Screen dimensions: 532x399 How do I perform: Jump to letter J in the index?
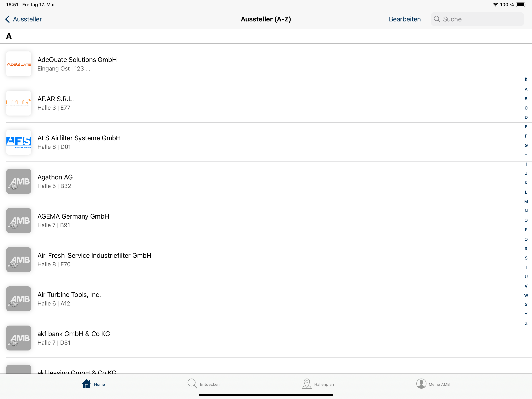(x=526, y=174)
